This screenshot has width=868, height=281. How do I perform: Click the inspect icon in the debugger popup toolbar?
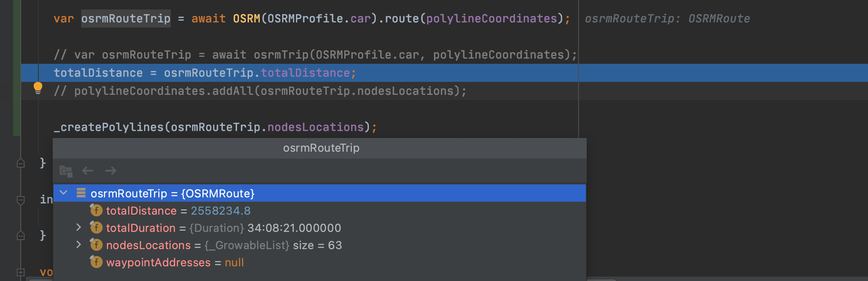click(65, 171)
